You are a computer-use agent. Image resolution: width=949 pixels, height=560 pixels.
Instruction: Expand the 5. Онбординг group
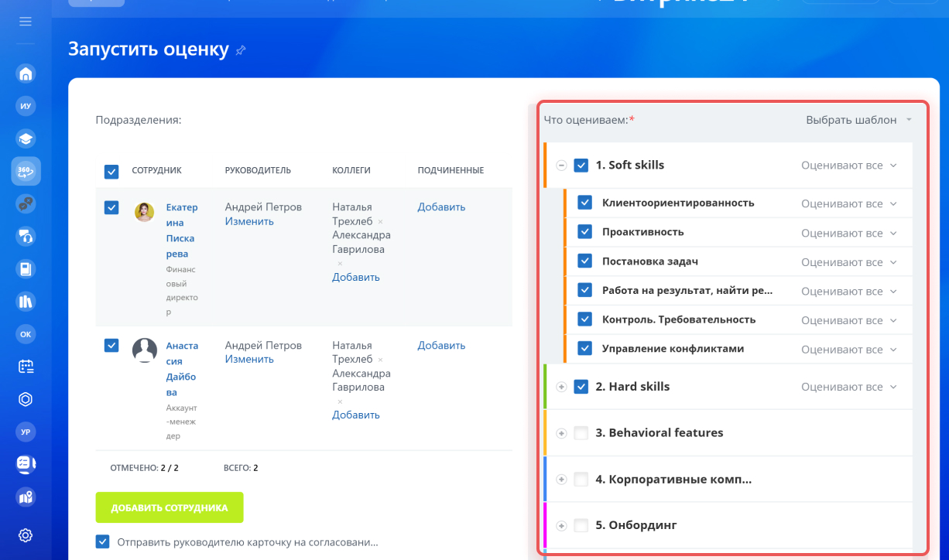click(x=562, y=525)
